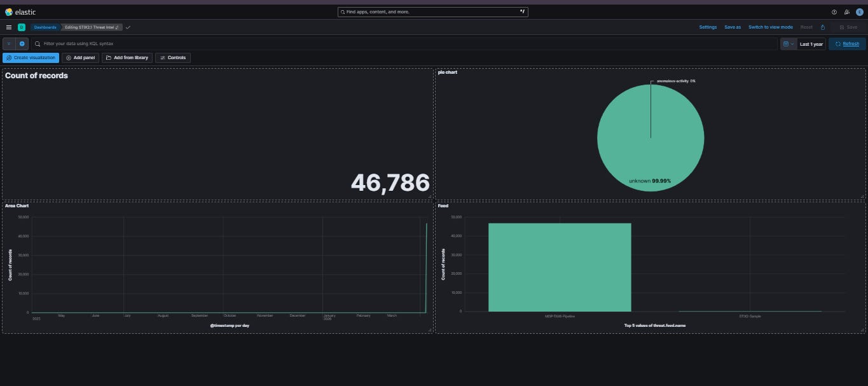Open the Help menu icon
868x386 pixels.
tap(834, 11)
